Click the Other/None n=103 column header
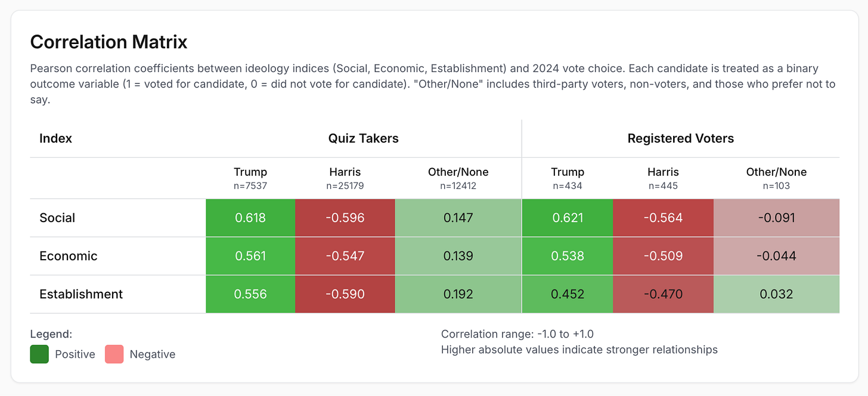The height and width of the screenshot is (396, 868). point(776,178)
